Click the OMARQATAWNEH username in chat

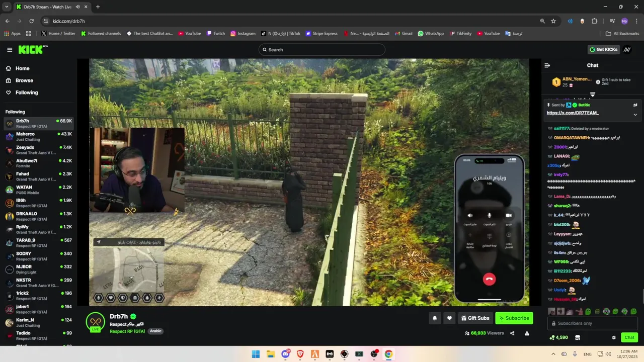pyautogui.click(x=572, y=138)
